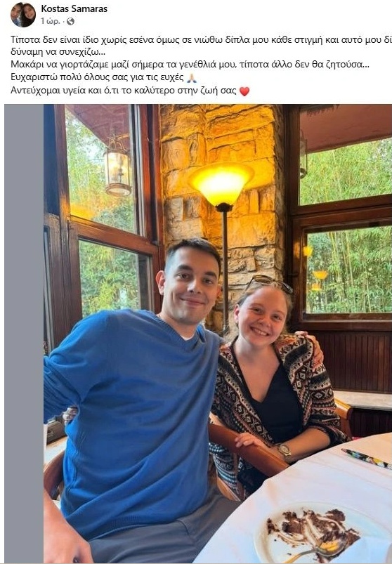This screenshot has height=564, width=392.
Task: Click the woman in patterned cardigan in photo
Action: tap(277, 381)
